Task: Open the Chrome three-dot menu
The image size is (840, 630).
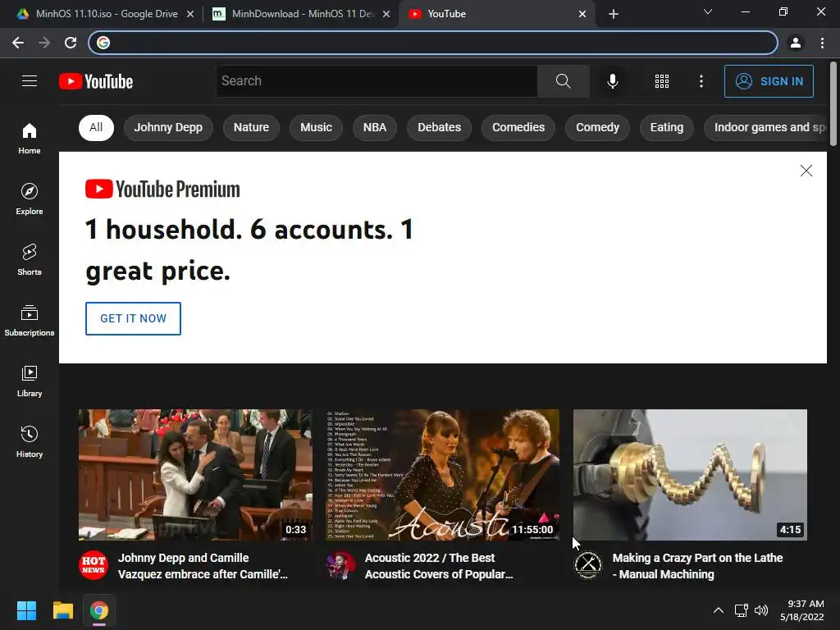Action: pos(822,43)
